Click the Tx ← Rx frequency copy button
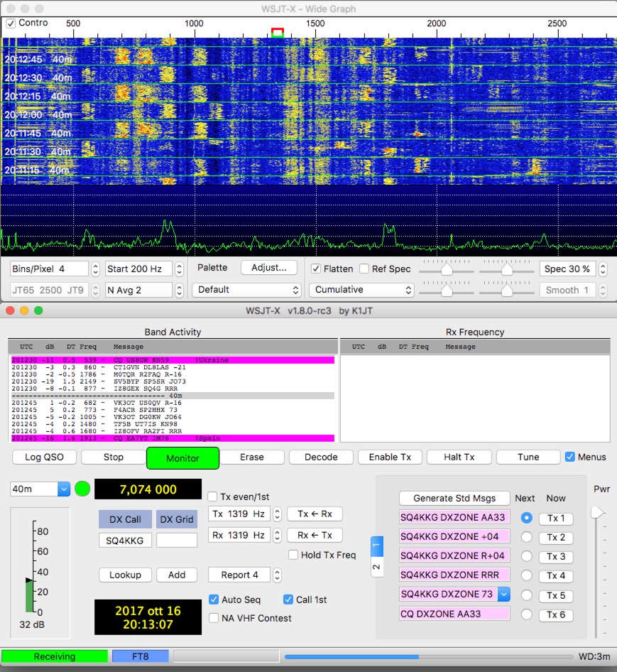This screenshot has width=617, height=672. (x=315, y=514)
